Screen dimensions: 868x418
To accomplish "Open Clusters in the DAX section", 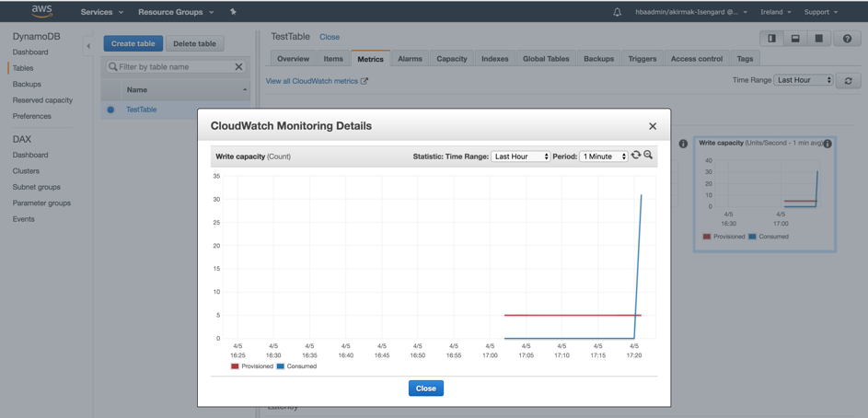I will [26, 171].
